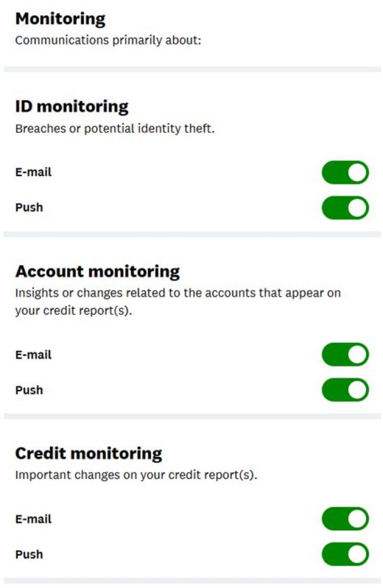
Task: Switch off Push under Account monitoring
Action: [x=345, y=390]
